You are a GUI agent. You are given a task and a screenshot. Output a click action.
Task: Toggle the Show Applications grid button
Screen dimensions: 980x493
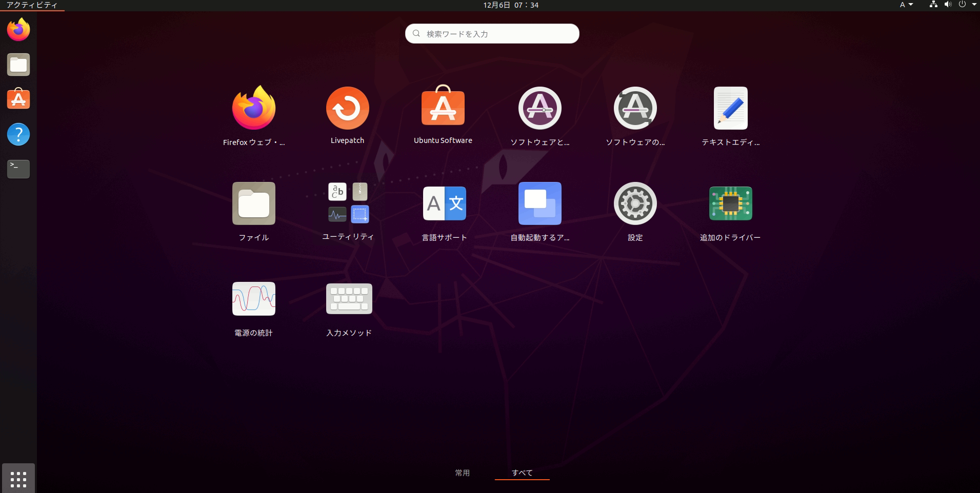tap(18, 479)
